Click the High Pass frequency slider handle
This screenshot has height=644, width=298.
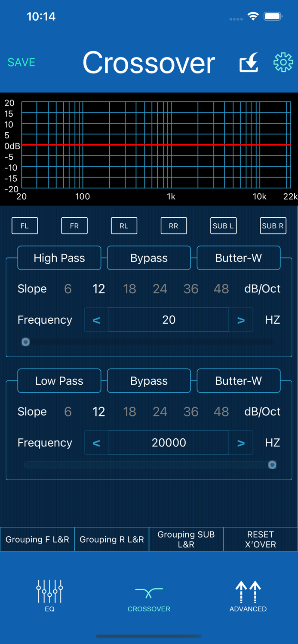click(26, 342)
